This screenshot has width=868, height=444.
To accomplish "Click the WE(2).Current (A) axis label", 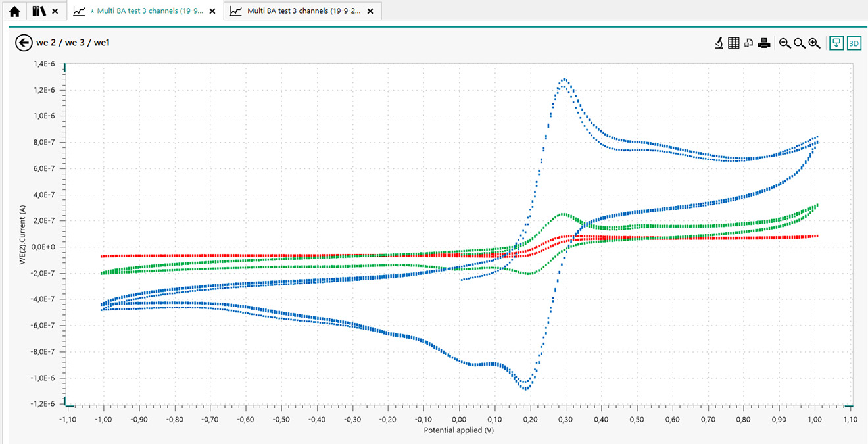I will (22, 233).
